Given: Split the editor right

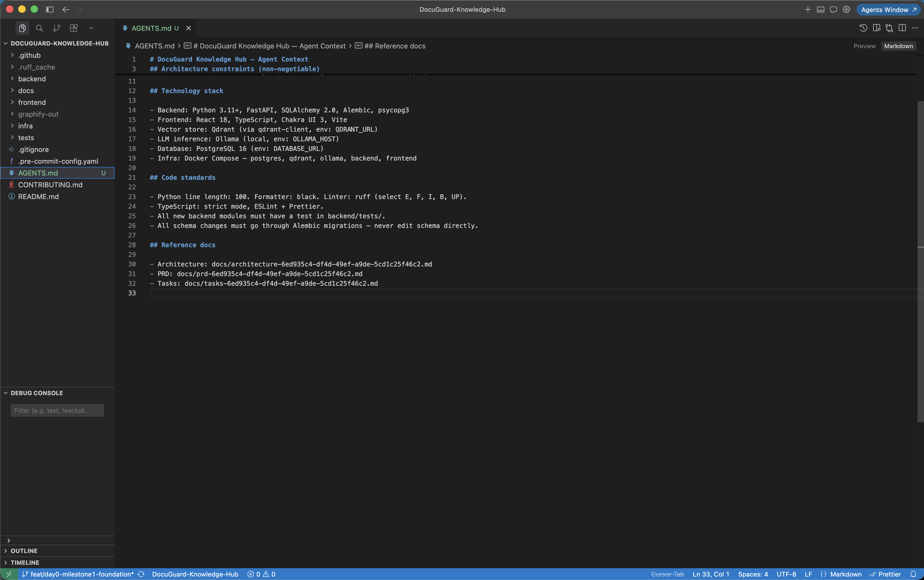Looking at the screenshot, I should 902,28.
